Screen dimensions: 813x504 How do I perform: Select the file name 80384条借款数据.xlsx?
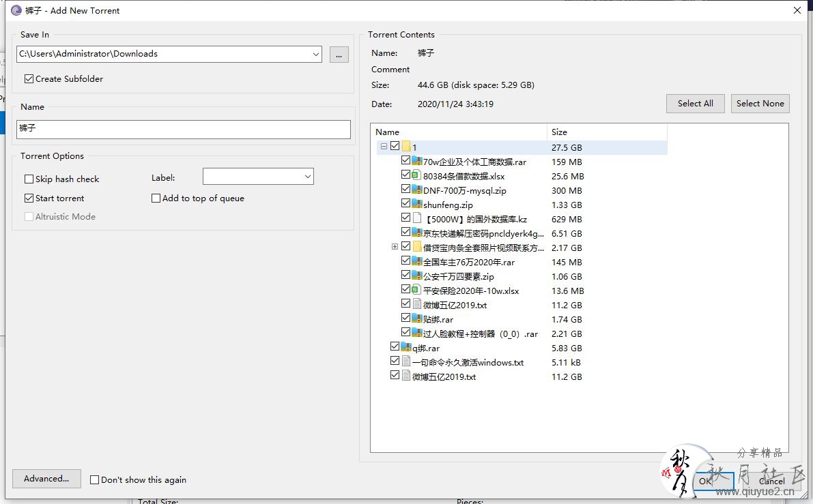coord(464,177)
